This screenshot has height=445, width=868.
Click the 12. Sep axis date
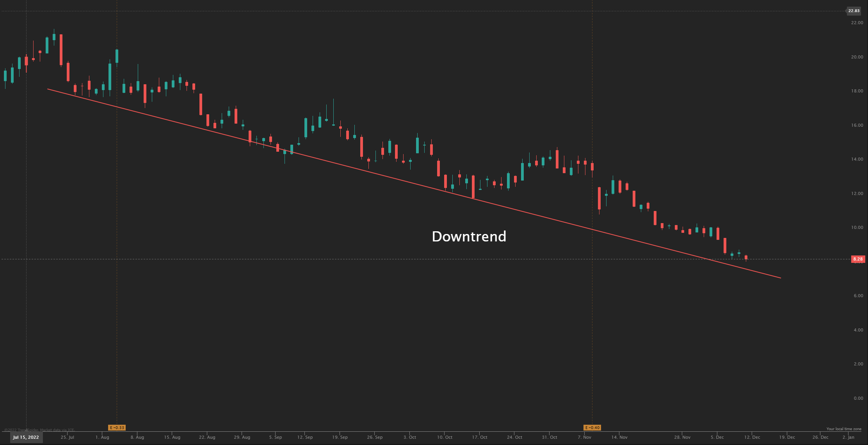(305, 437)
